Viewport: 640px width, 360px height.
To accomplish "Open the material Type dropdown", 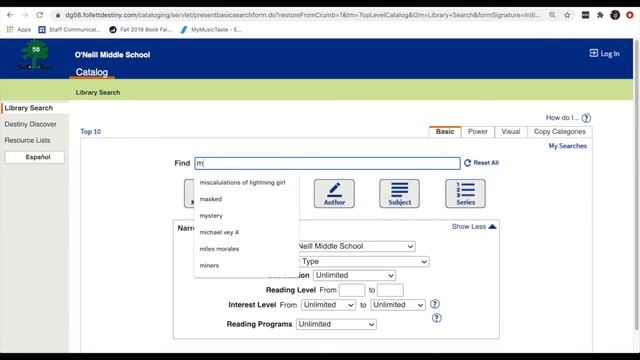I will [x=364, y=262].
